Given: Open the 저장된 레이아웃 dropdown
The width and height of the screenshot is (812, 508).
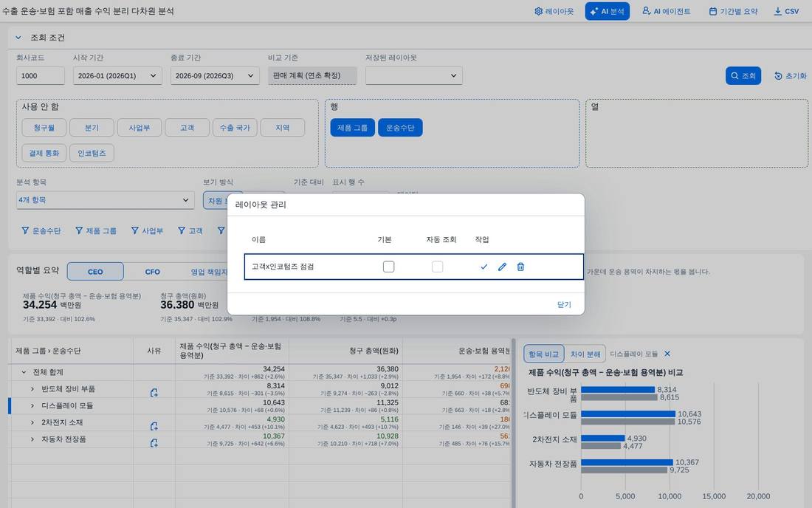Looking at the screenshot, I should pyautogui.click(x=414, y=75).
